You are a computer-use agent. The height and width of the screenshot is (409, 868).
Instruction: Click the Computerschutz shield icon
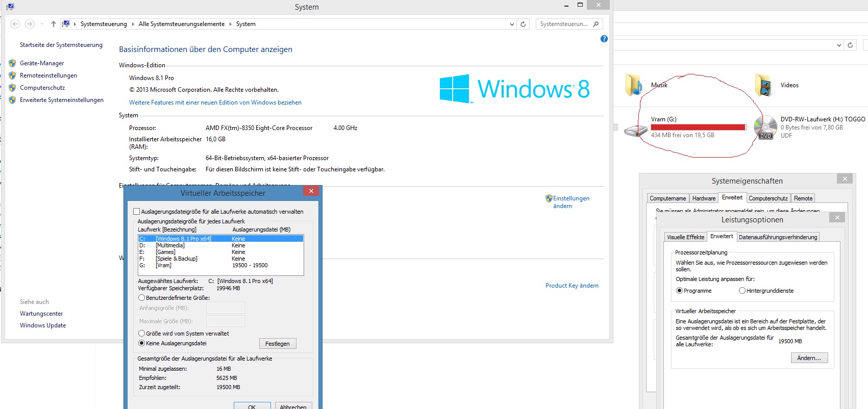12,88
